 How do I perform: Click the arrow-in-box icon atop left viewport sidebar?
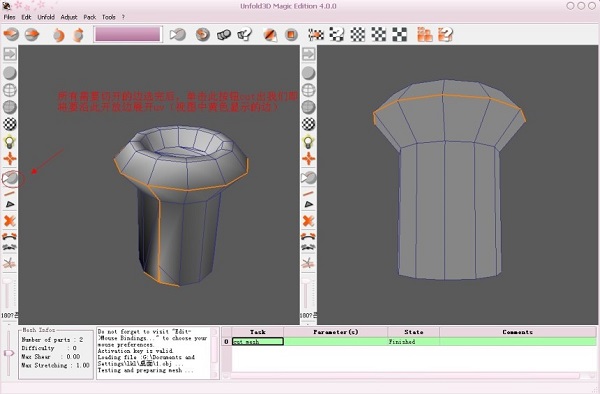tap(10, 54)
